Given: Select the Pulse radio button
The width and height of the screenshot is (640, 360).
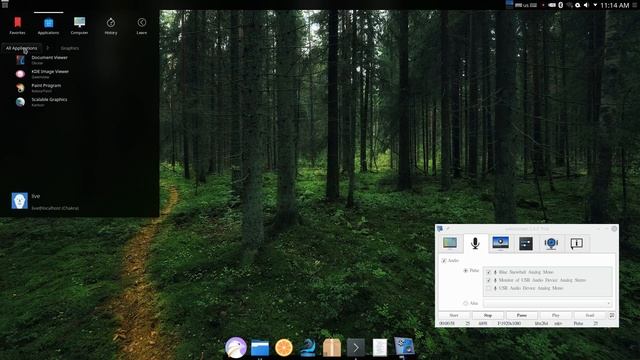Looking at the screenshot, I should (465, 271).
